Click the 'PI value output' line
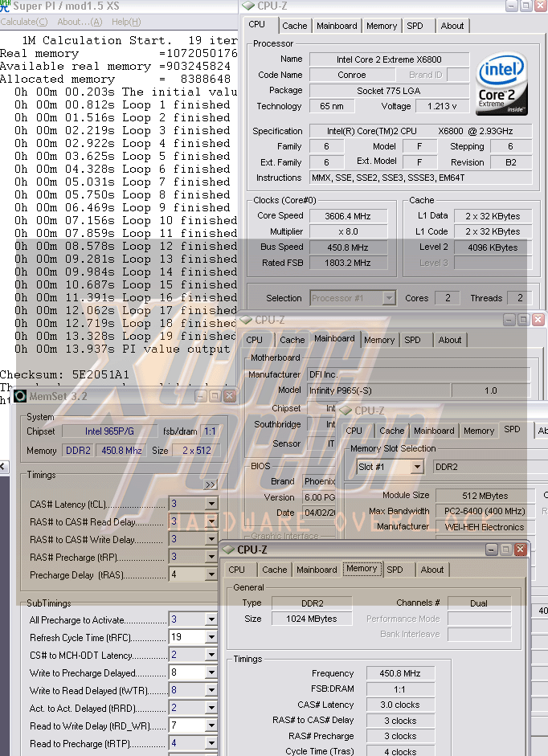 [x=122, y=349]
